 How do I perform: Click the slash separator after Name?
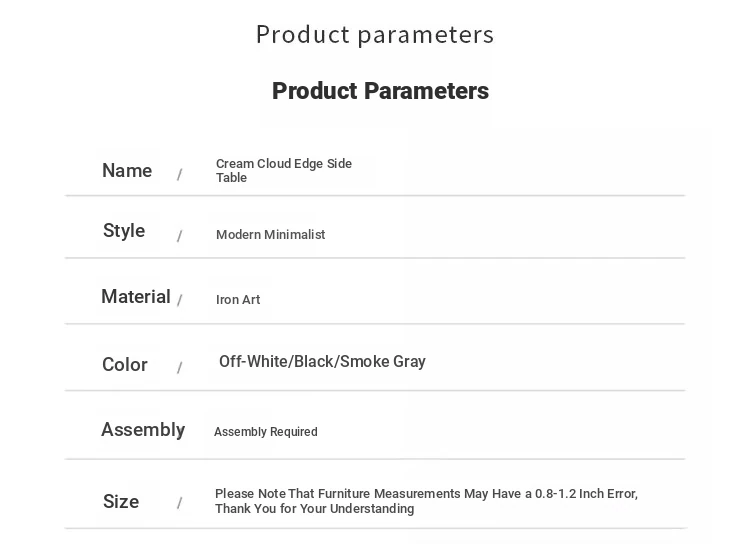(x=179, y=174)
